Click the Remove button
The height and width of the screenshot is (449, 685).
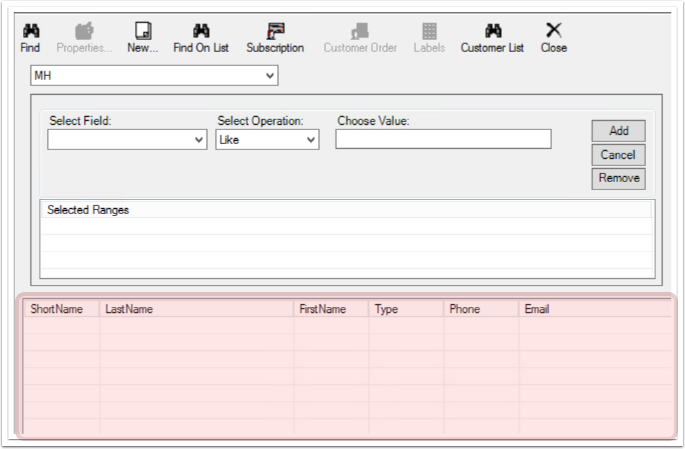point(619,178)
